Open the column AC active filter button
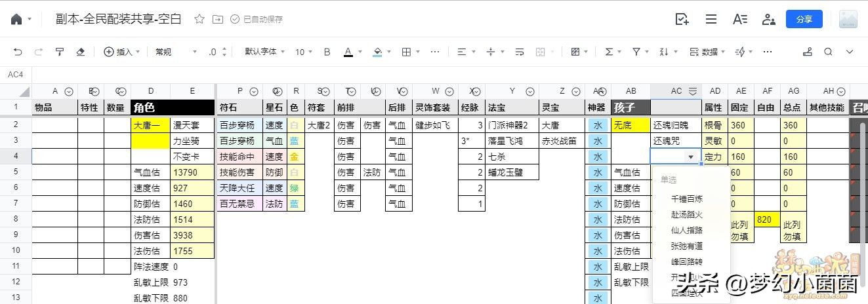Viewport: 868px width, 304px height. click(692, 91)
